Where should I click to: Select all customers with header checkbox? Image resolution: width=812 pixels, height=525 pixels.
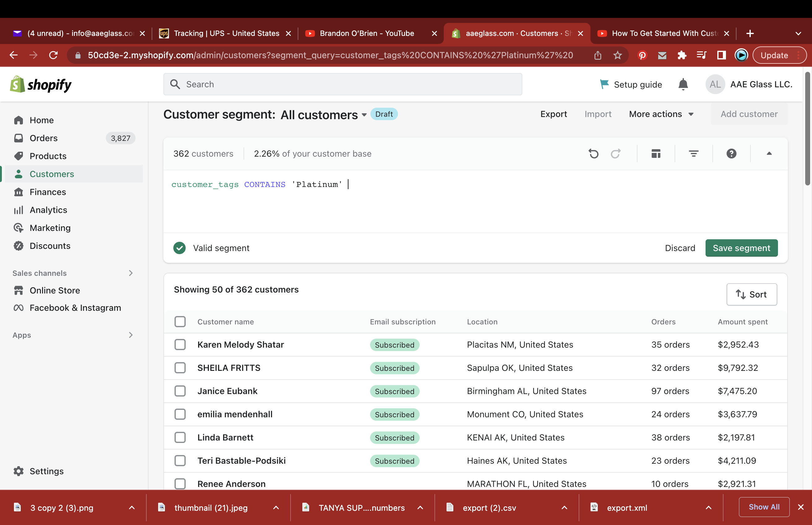[x=180, y=322]
